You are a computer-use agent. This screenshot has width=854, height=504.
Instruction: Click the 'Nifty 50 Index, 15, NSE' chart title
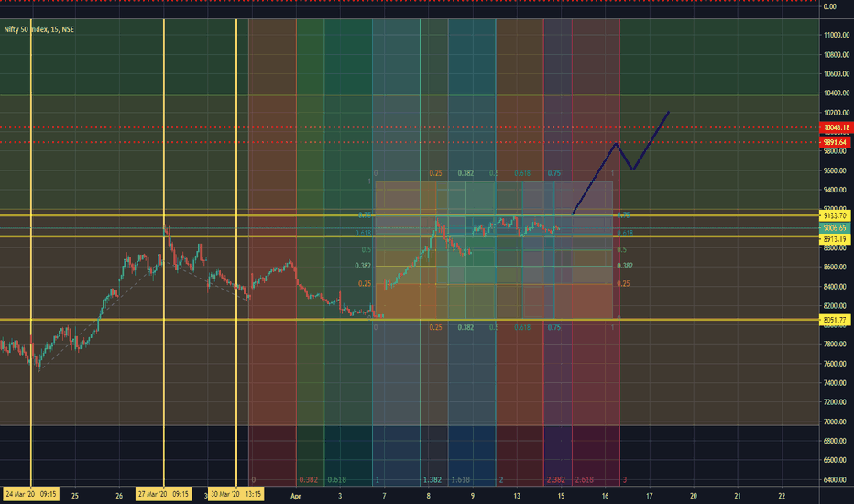click(38, 29)
